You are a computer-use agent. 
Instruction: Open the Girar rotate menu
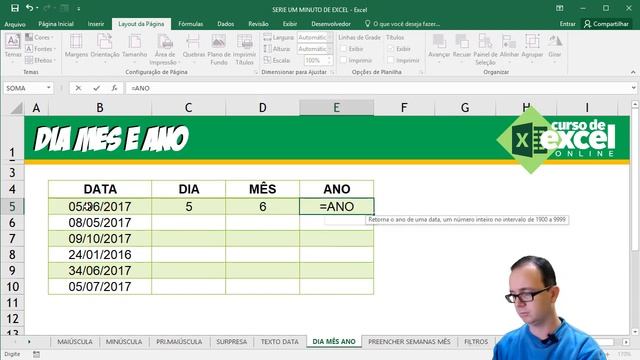point(555,48)
